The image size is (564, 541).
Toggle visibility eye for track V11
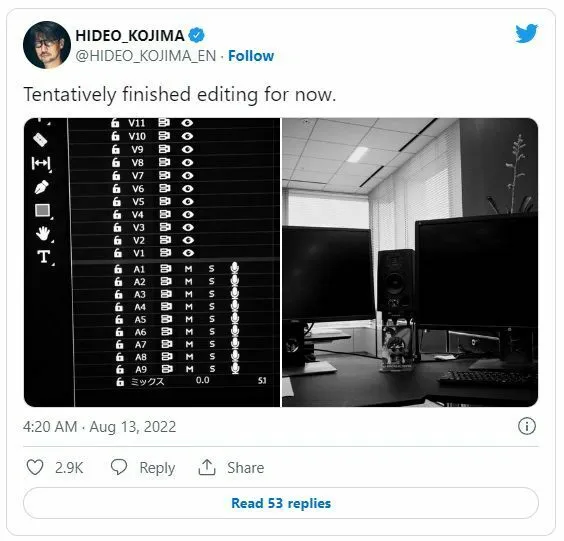tap(187, 123)
